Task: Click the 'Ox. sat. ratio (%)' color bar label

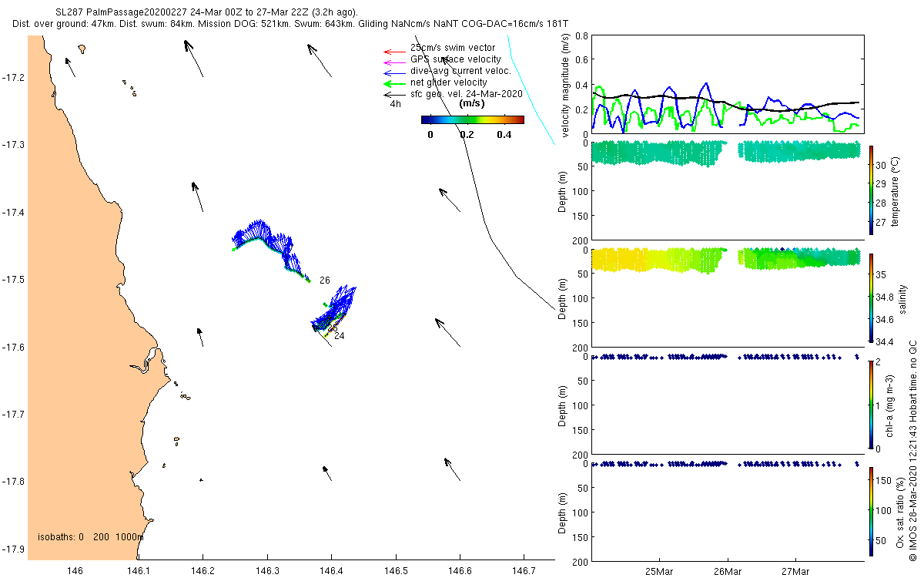Action: [x=899, y=511]
